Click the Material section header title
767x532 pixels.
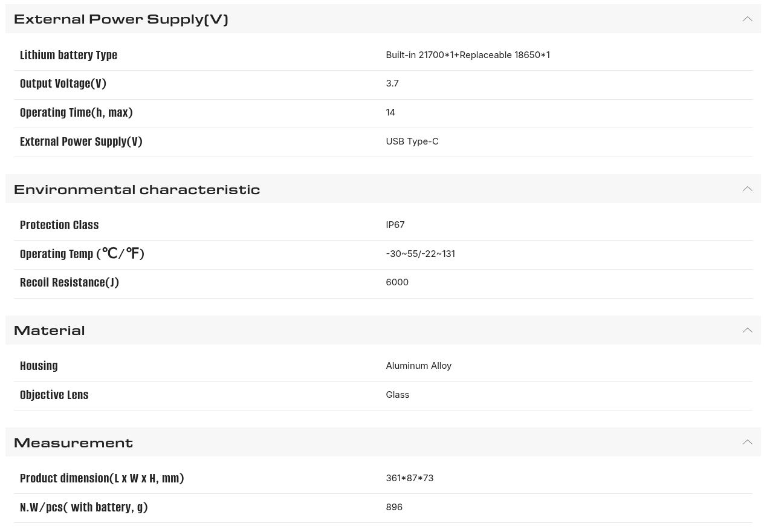pos(49,330)
